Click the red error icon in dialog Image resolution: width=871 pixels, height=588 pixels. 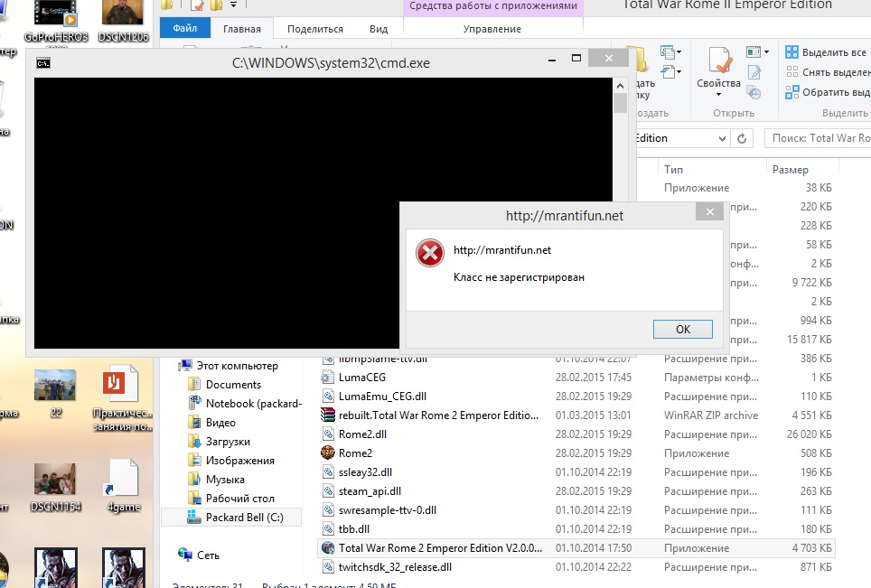click(x=430, y=253)
